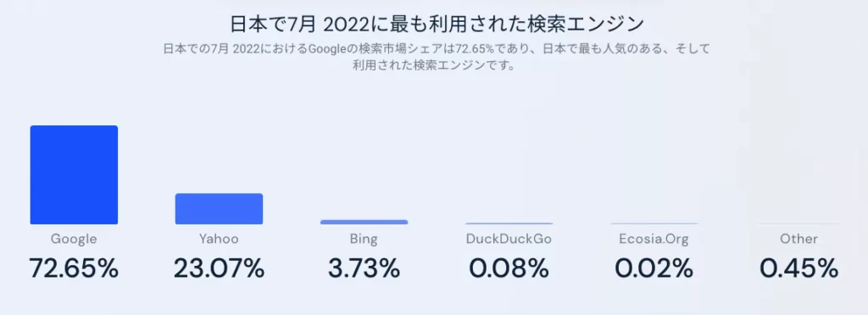
Task: Click the 0.45% percentage
Action: pos(798,268)
